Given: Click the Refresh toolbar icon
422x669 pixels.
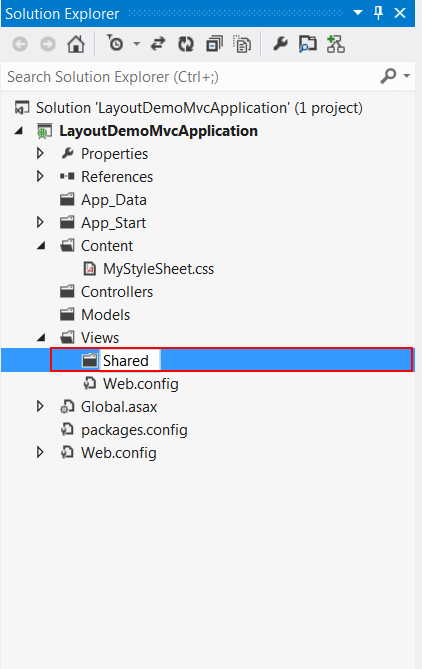Looking at the screenshot, I should 186,44.
